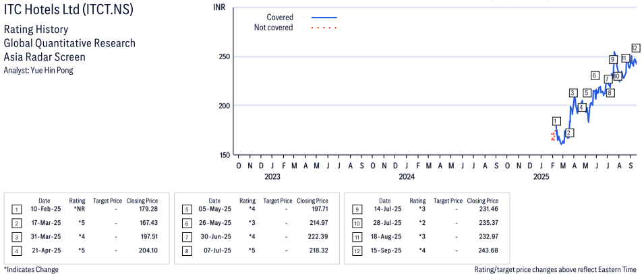Click the 2024 year axis label
Image resolution: width=644 pixels, height=274 pixels.
pos(407,177)
